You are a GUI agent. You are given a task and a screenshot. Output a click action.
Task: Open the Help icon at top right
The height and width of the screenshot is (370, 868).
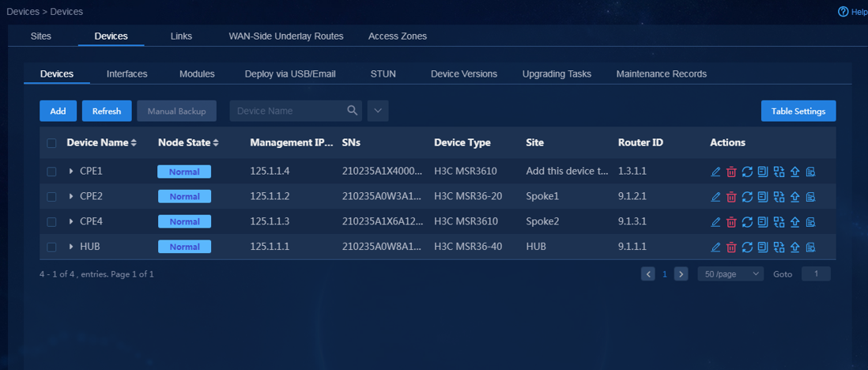coord(843,12)
